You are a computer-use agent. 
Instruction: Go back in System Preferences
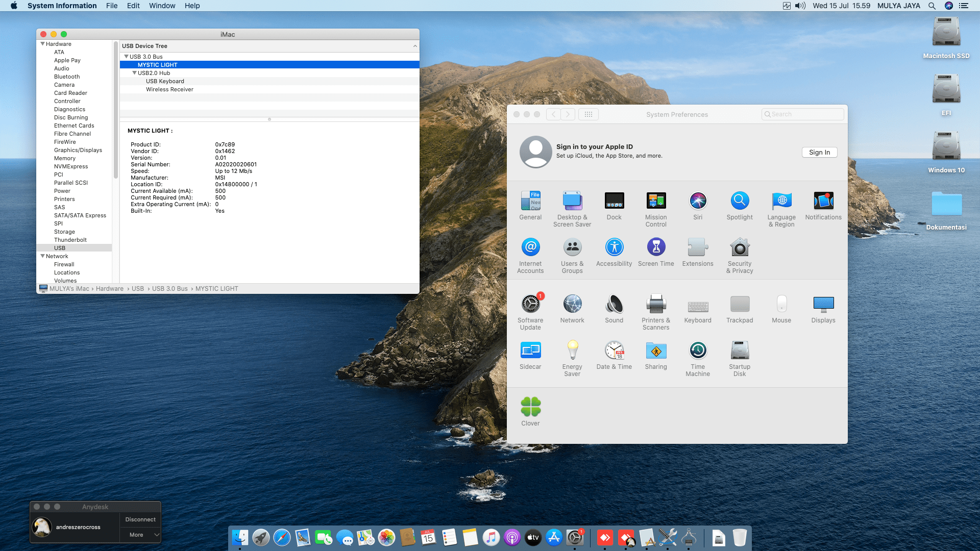point(553,114)
